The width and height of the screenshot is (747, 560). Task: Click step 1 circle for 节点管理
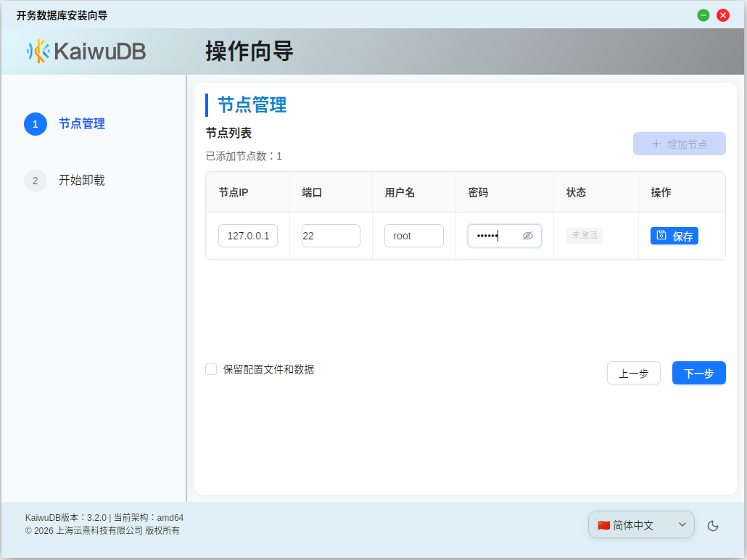click(x=36, y=124)
